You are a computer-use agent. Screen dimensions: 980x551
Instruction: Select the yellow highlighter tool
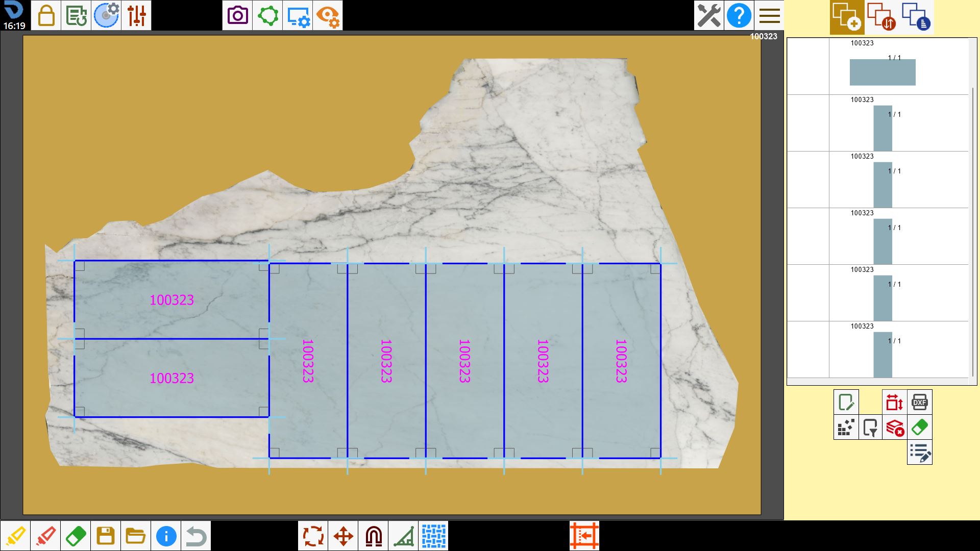15,536
